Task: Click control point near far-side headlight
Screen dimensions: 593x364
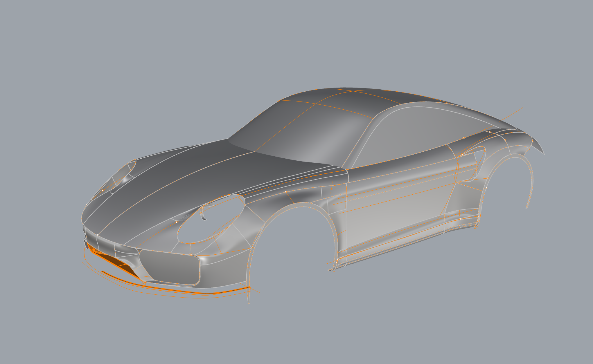Action: 103,191
